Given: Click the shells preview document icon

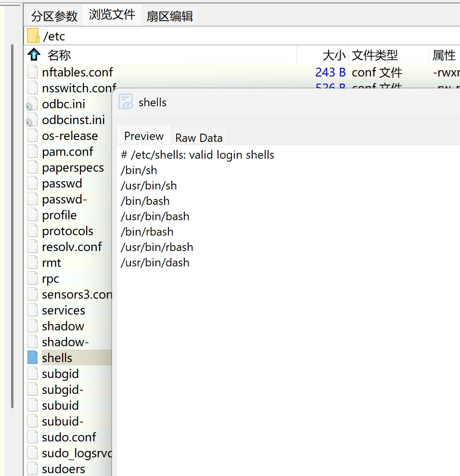Looking at the screenshot, I should tap(126, 102).
